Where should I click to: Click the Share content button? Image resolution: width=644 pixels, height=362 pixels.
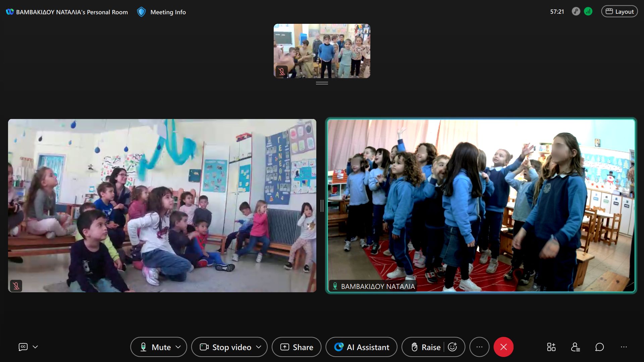pos(297,347)
